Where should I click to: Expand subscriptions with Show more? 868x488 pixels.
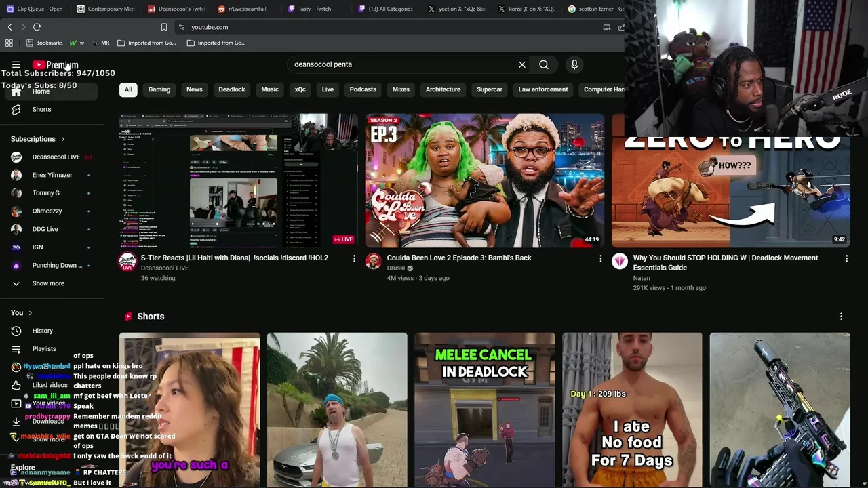coord(52,283)
